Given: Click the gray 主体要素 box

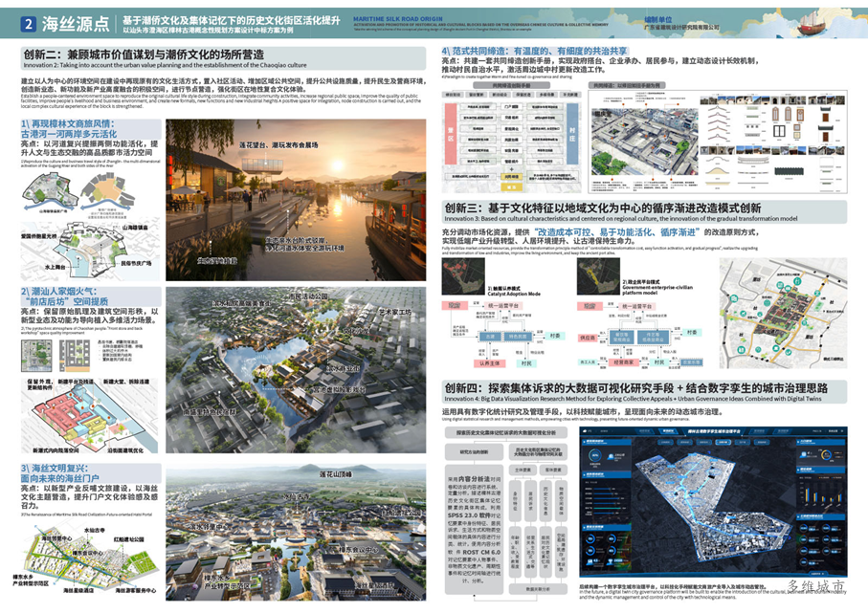Looking at the screenshot, I should 523,470.
